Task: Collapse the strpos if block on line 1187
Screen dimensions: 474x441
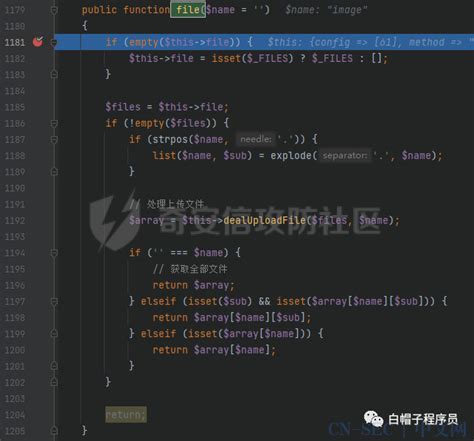Action: point(54,140)
